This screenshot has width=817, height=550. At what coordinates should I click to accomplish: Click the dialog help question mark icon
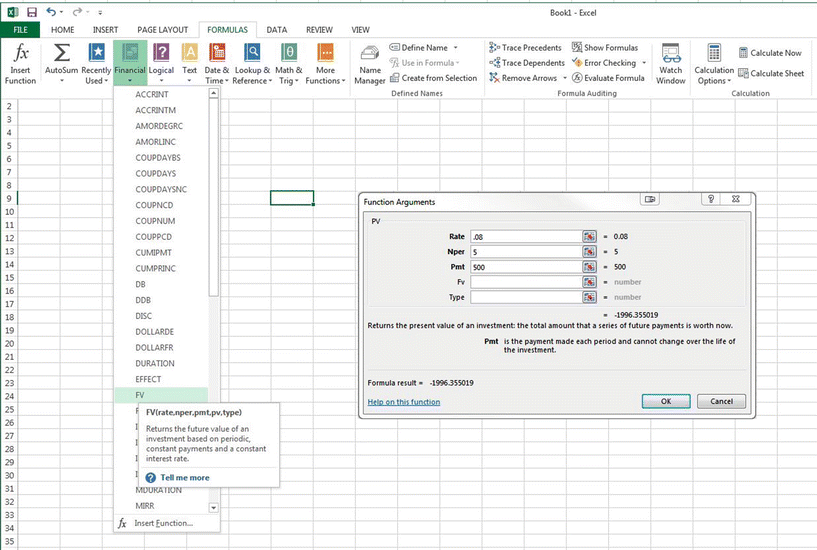[711, 199]
